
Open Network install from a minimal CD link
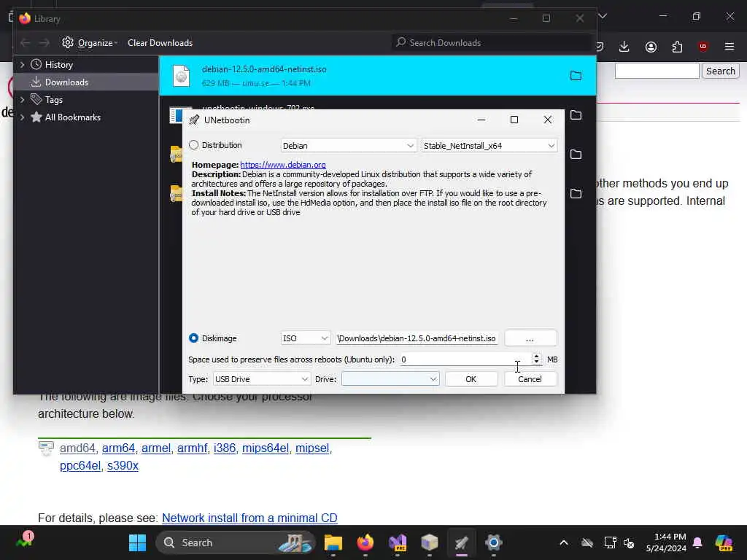[x=249, y=518]
